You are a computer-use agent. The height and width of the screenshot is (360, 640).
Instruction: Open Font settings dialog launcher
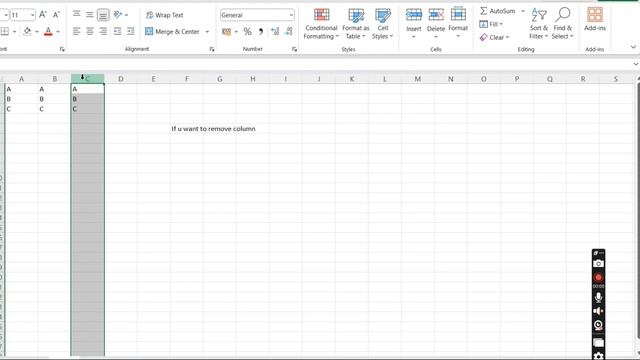coord(62,49)
